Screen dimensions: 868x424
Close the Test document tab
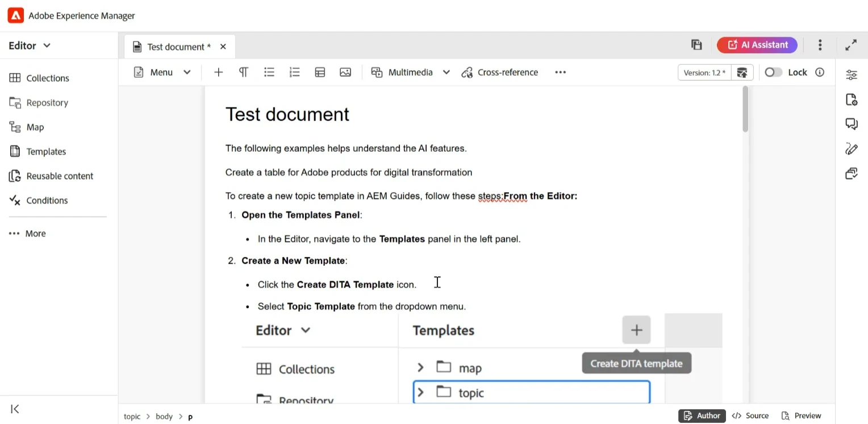223,47
